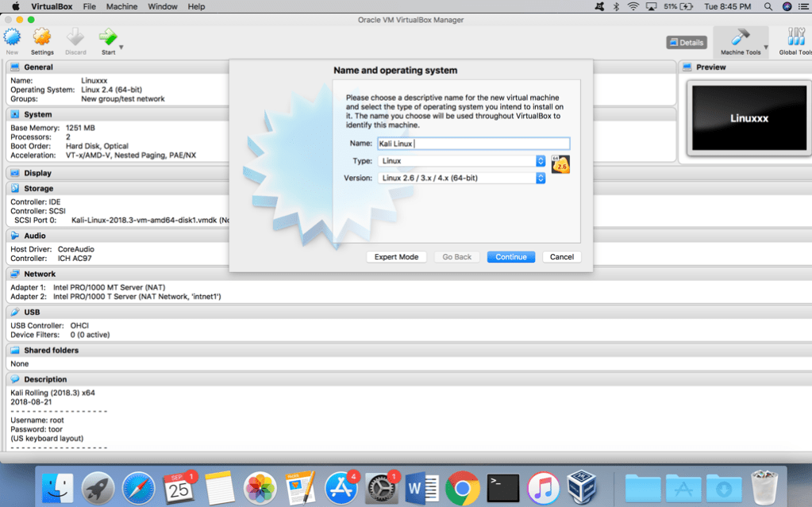Image resolution: width=812 pixels, height=507 pixels.
Task: Click the Network section header
Action: coord(40,274)
